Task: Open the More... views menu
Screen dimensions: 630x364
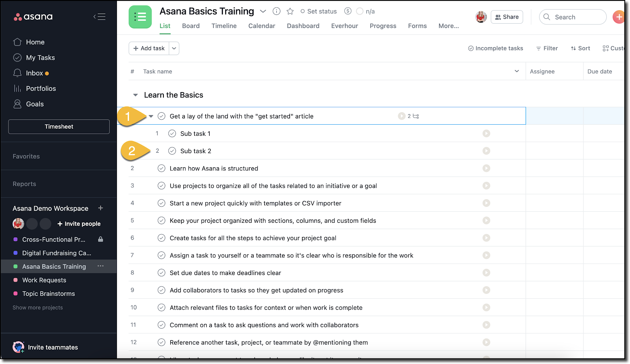Action: coord(449,26)
